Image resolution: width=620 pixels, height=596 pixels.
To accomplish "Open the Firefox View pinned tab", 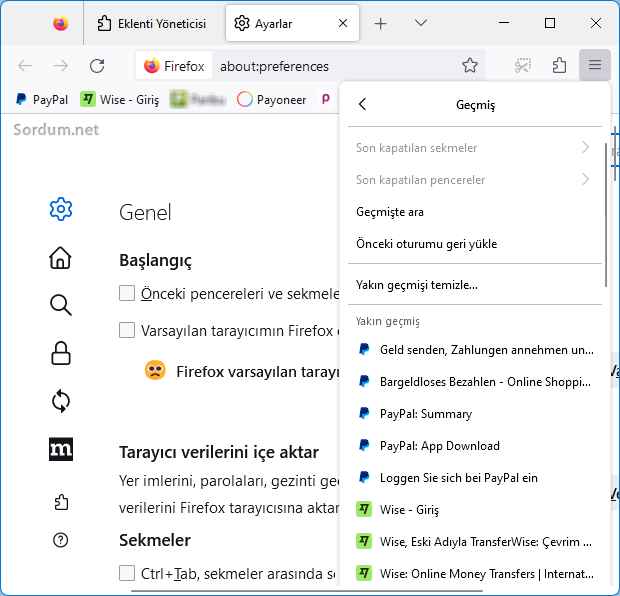I will [x=61, y=23].
